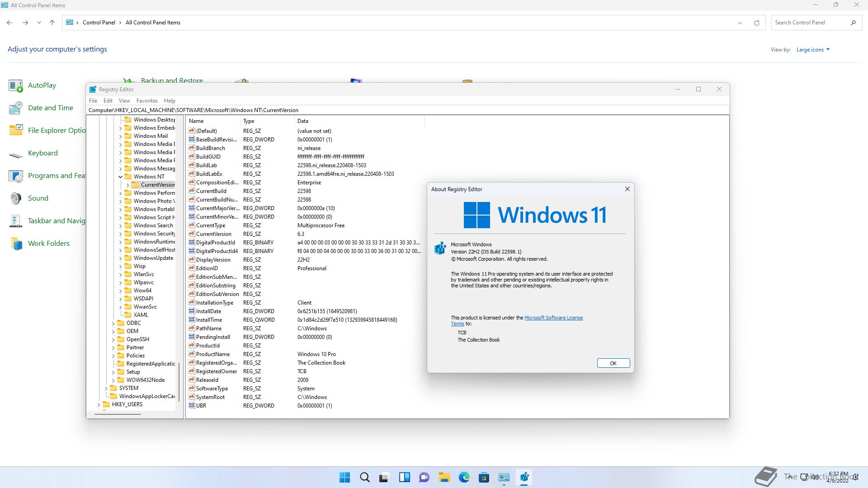Open File Explorer Options icon

pyautogui.click(x=16, y=131)
